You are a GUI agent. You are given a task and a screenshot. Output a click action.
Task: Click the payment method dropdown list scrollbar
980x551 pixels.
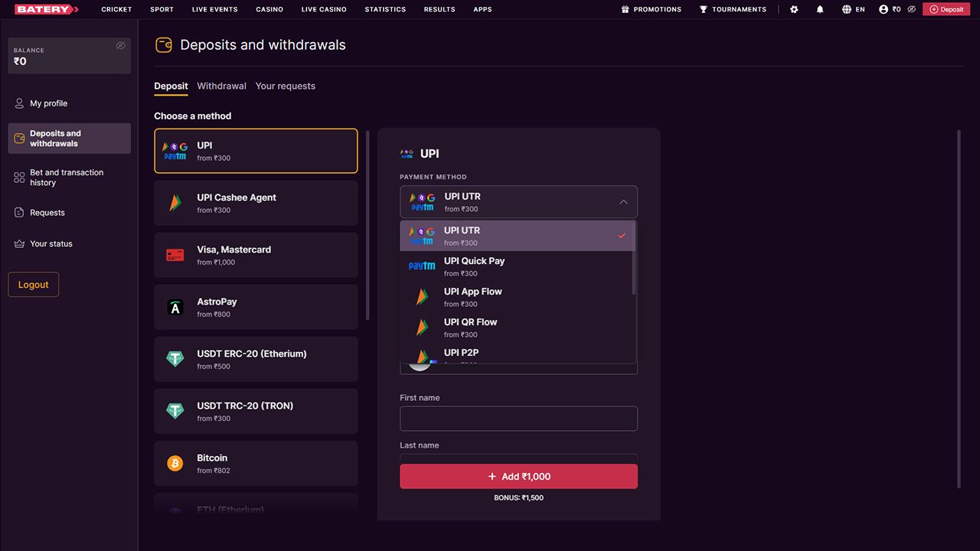click(x=634, y=258)
